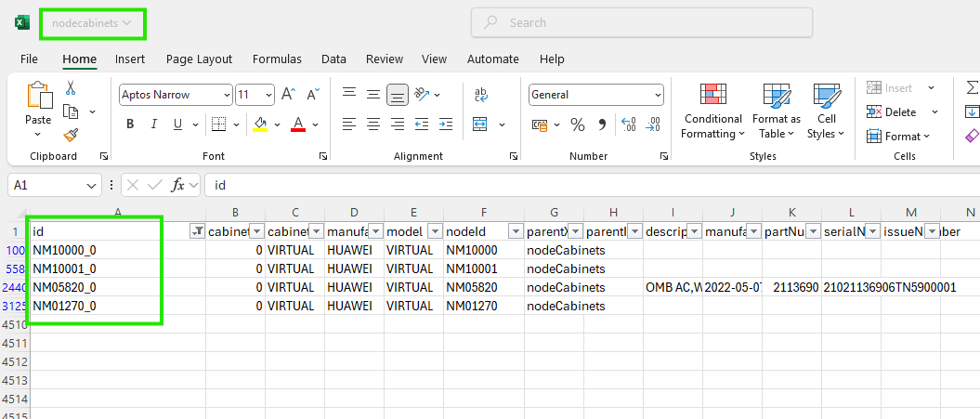Click inside the Search box
Image resolution: width=980 pixels, height=419 pixels.
(641, 22)
